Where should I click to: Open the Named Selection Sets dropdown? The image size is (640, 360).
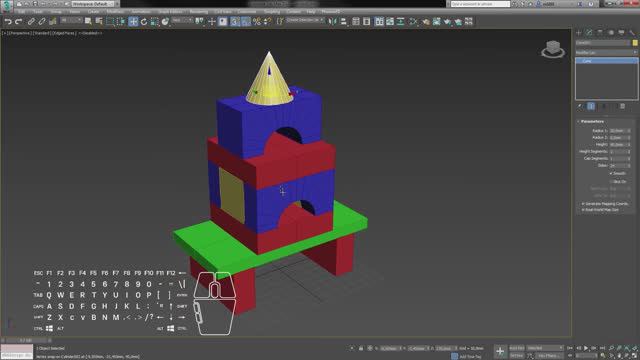305,20
